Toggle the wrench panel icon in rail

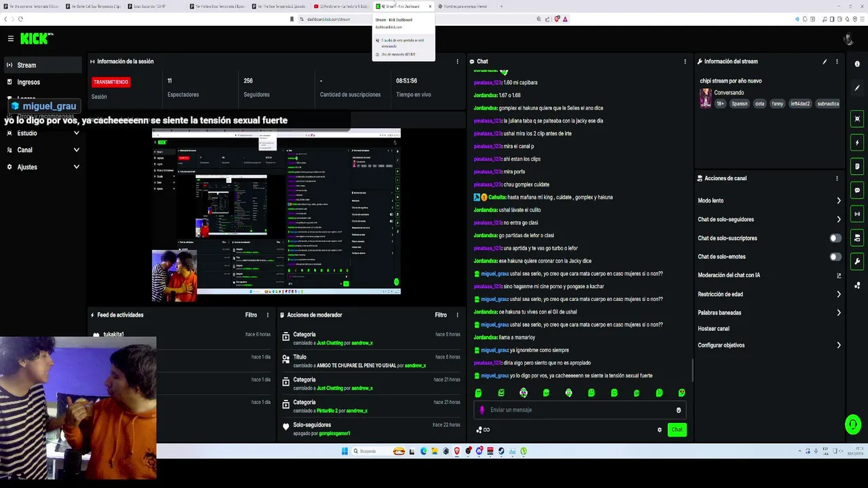click(857, 262)
